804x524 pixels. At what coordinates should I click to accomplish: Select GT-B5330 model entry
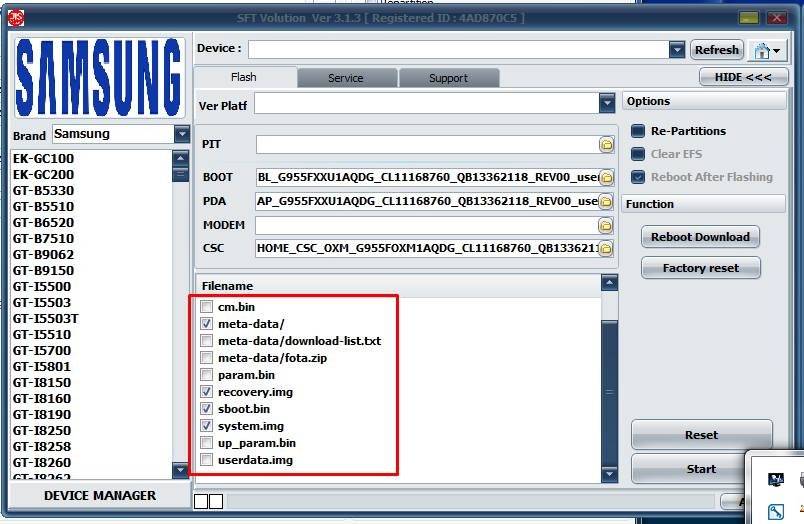91,191
